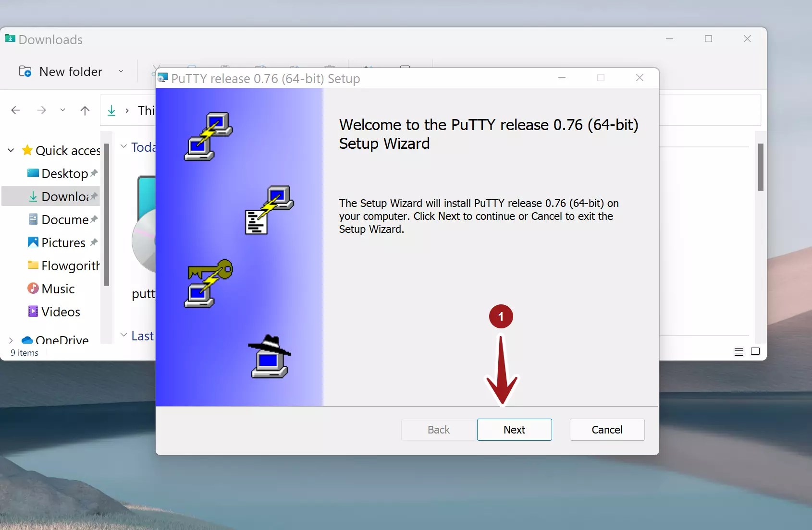Expand the OneDrive tree item
812x530 pixels.
11,339
